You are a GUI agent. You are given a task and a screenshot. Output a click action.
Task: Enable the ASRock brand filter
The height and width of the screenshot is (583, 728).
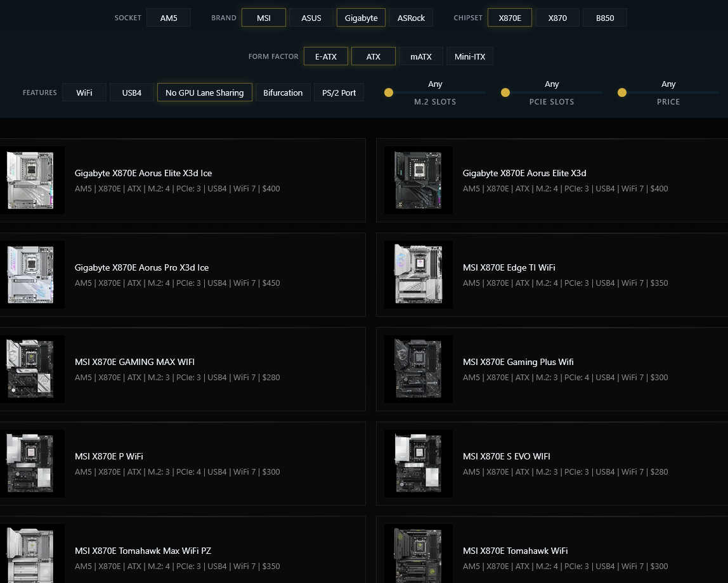(x=411, y=18)
